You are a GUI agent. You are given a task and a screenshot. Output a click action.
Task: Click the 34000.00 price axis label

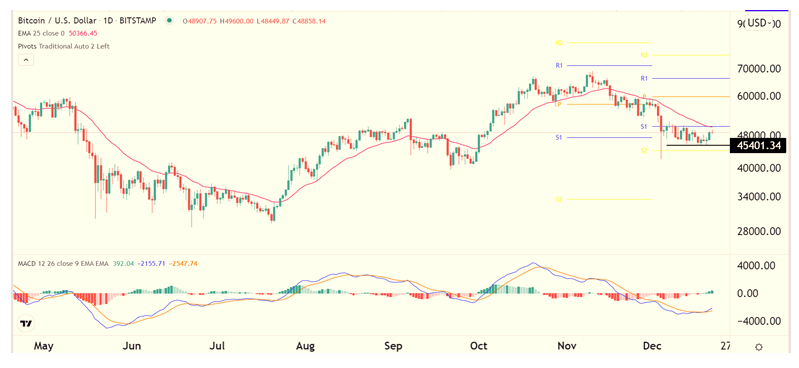coord(758,197)
